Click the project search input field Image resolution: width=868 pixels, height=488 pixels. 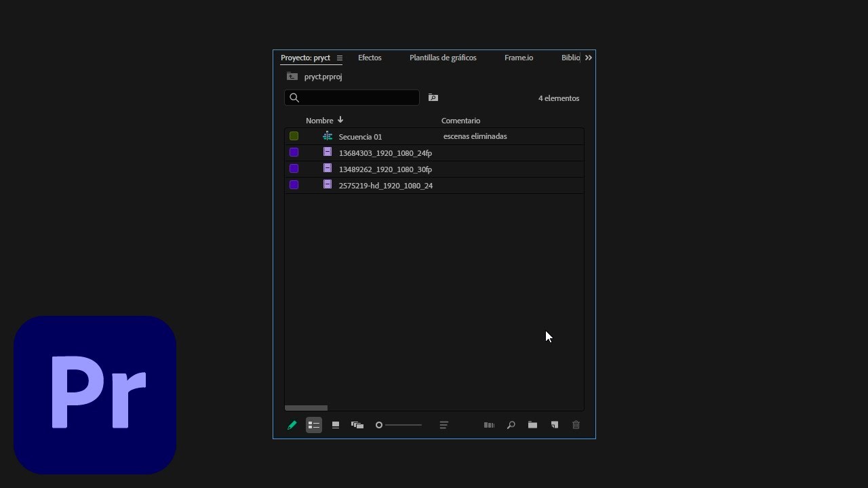352,98
